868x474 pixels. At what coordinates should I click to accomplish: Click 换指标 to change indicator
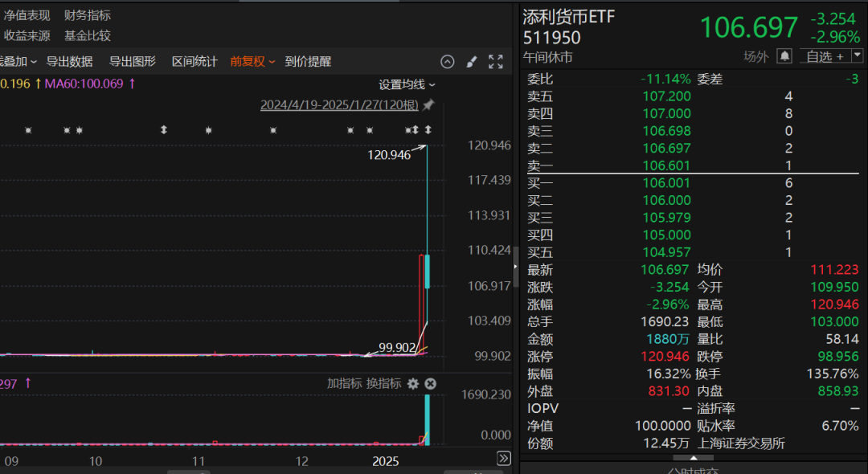tap(384, 384)
